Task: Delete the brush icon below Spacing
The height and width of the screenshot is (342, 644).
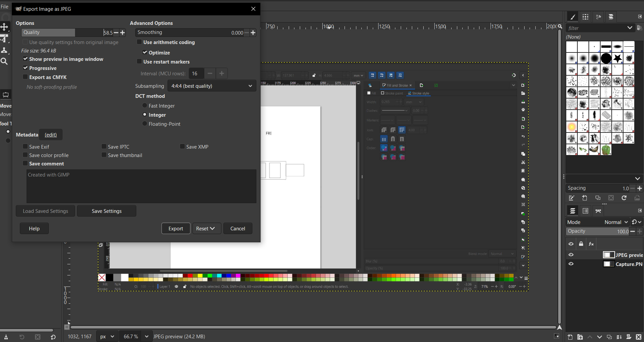Action: tap(611, 198)
